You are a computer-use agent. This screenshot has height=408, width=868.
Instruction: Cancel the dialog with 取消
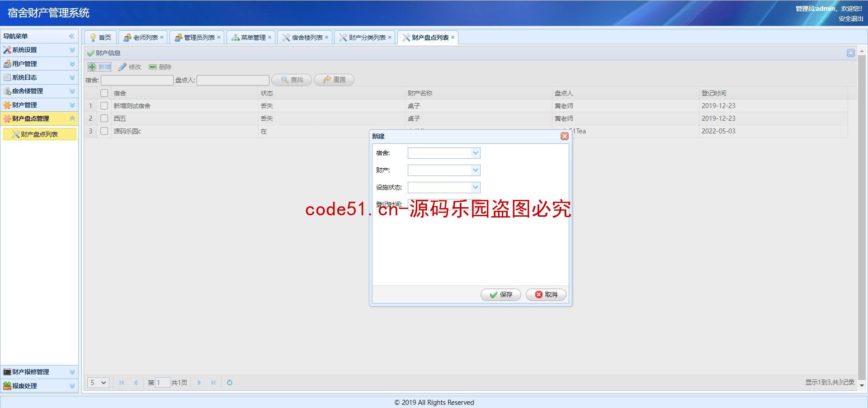(546, 294)
